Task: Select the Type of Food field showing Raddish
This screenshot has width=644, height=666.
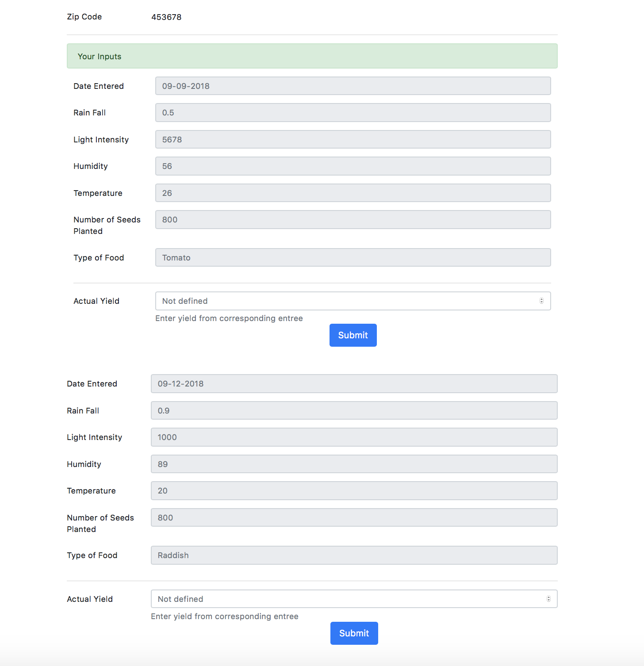Action: [354, 555]
